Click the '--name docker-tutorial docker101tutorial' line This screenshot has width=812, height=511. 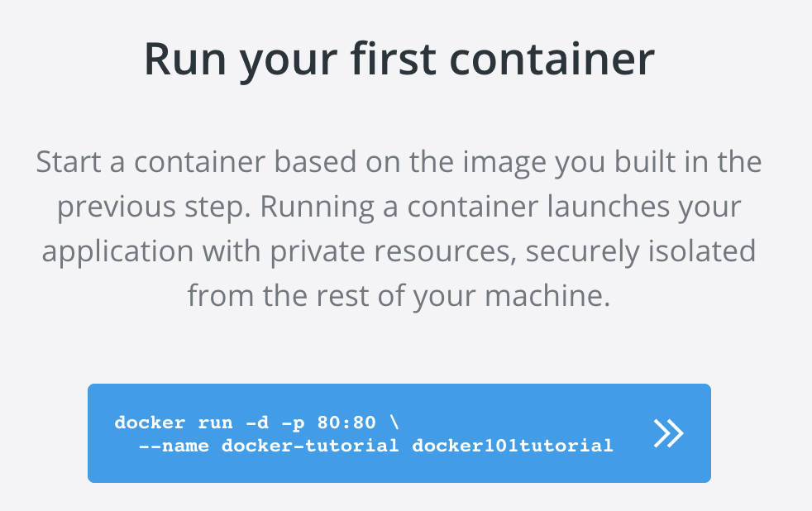click(376, 446)
